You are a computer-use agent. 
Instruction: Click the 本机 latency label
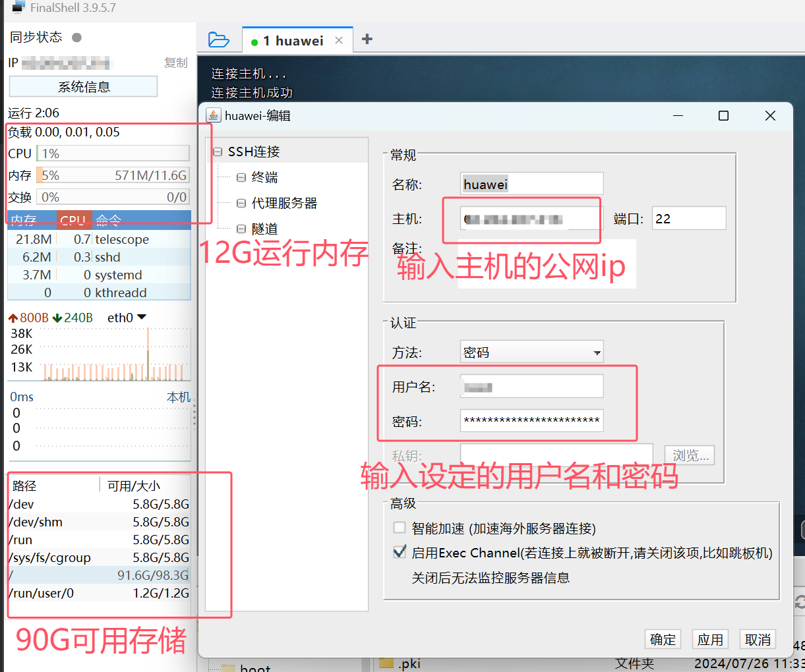pos(179,397)
